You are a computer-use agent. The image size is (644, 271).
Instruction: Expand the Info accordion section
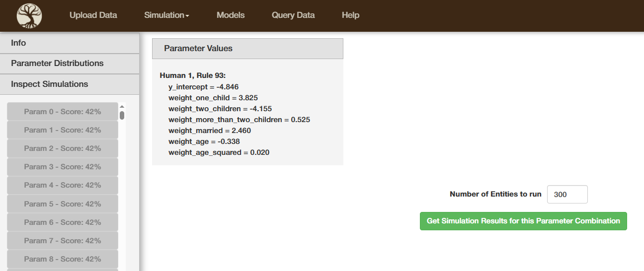pyautogui.click(x=70, y=43)
